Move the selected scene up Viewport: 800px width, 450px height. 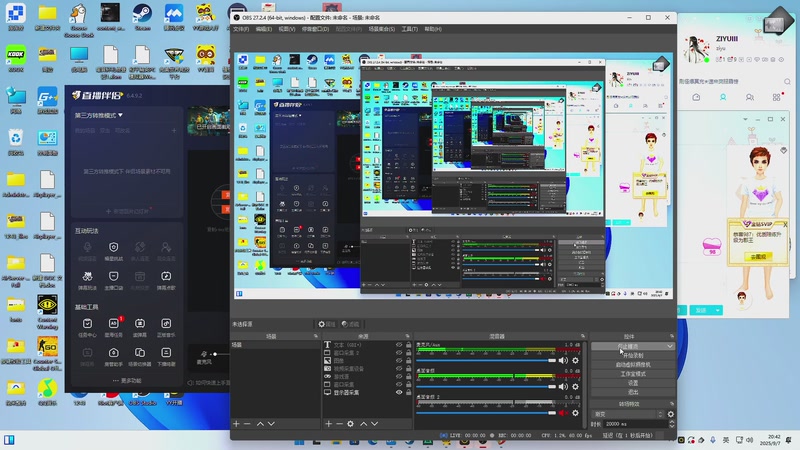point(260,423)
